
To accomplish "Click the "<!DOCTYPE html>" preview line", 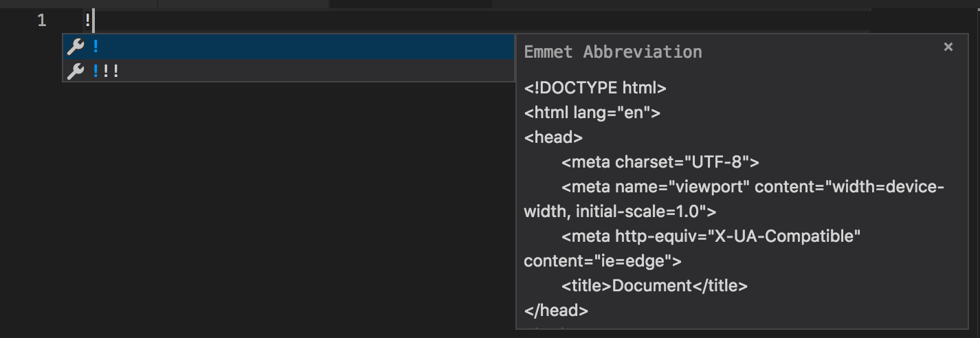I will tap(595, 88).
